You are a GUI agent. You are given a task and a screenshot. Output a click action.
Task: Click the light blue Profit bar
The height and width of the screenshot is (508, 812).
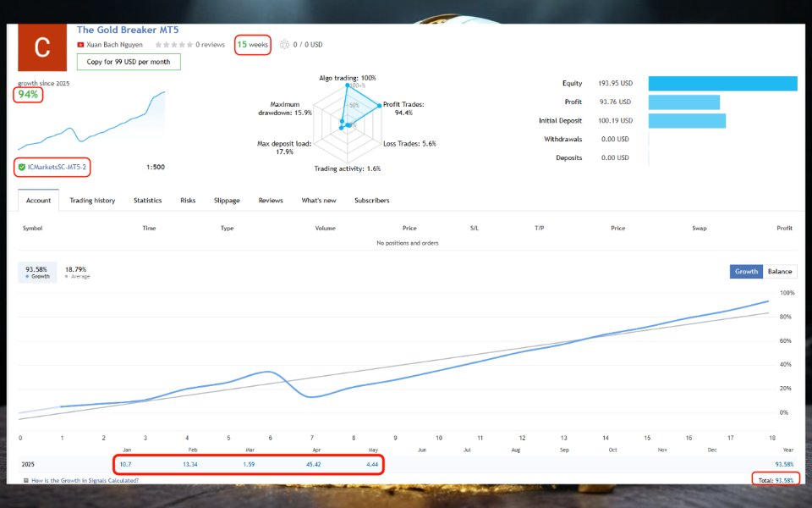click(684, 102)
